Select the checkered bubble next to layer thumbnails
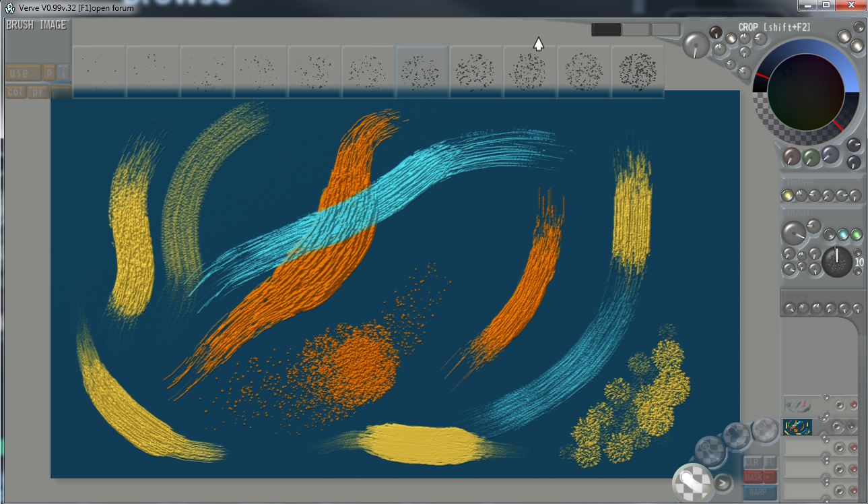The width and height of the screenshot is (868, 504). coord(766,429)
